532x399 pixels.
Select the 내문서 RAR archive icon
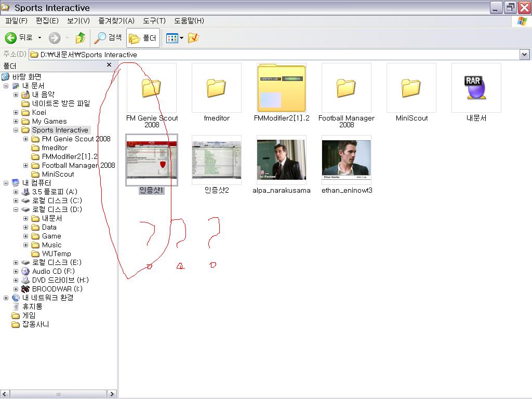coord(476,87)
